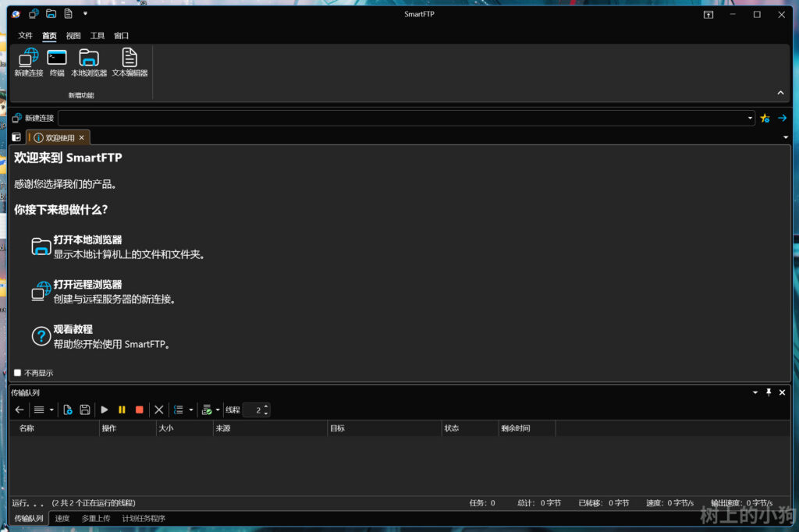Increase the 线程 thread count with up arrow
The image size is (799, 532).
coord(266,406)
